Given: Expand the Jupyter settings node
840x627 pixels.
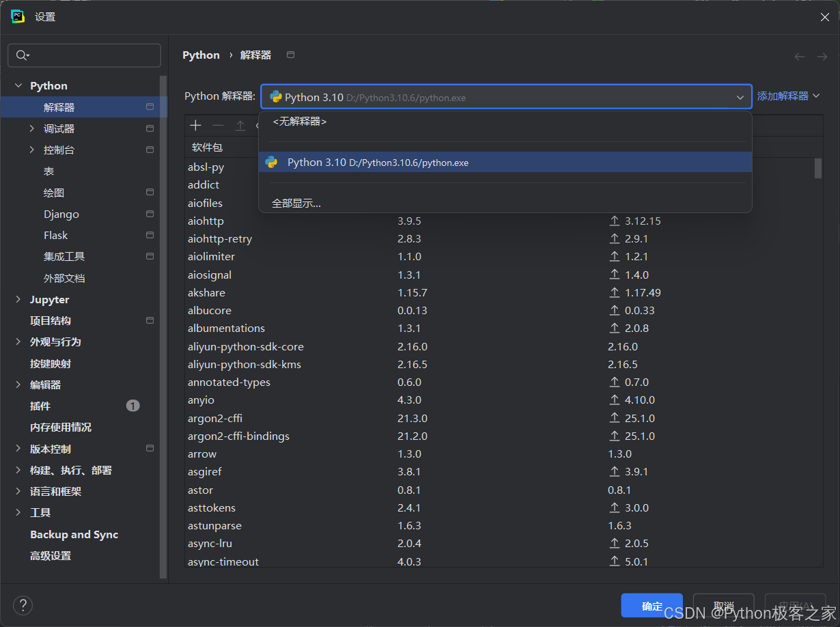Looking at the screenshot, I should [x=18, y=299].
